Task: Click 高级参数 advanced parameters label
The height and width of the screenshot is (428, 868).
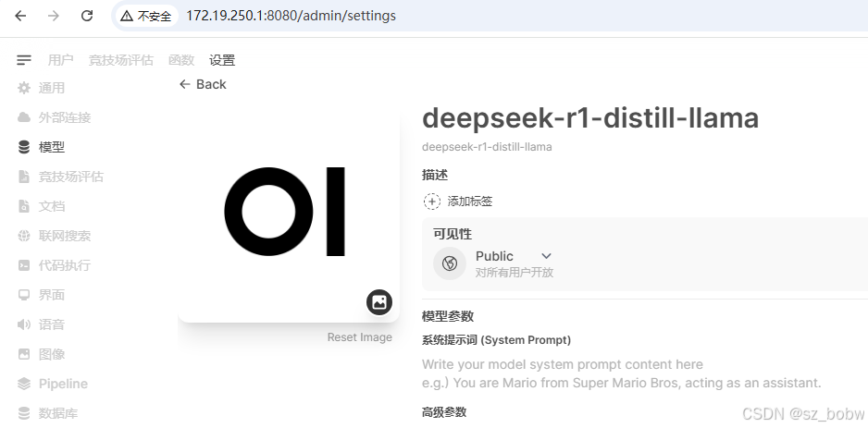Action: tap(444, 412)
